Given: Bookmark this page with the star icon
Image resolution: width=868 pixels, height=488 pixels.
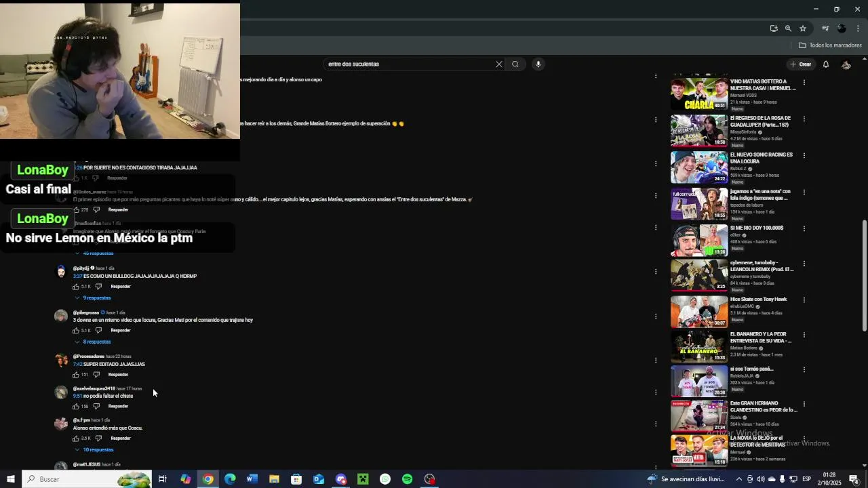Looking at the screenshot, I should tap(803, 28).
